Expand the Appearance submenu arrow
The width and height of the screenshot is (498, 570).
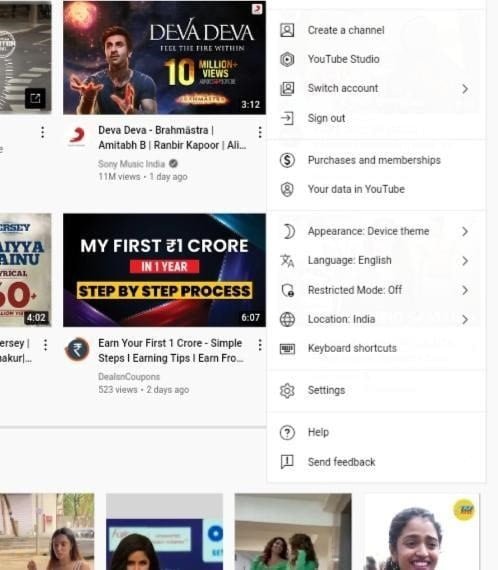click(x=465, y=231)
